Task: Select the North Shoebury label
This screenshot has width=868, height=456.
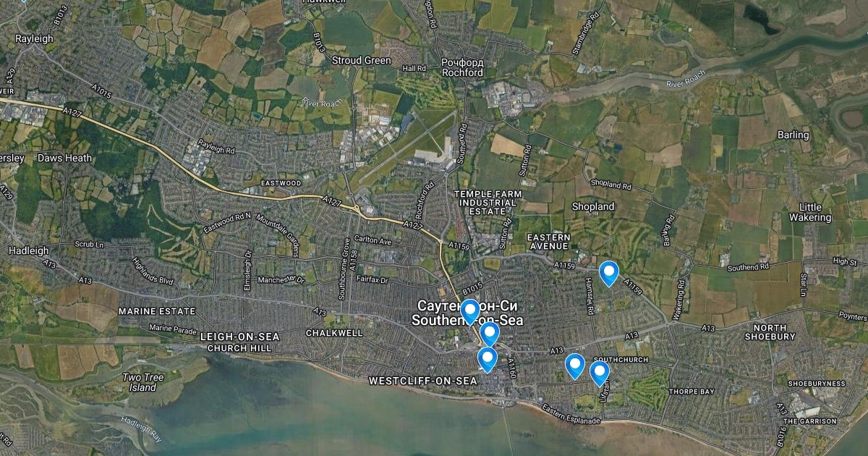Action: tap(770, 332)
